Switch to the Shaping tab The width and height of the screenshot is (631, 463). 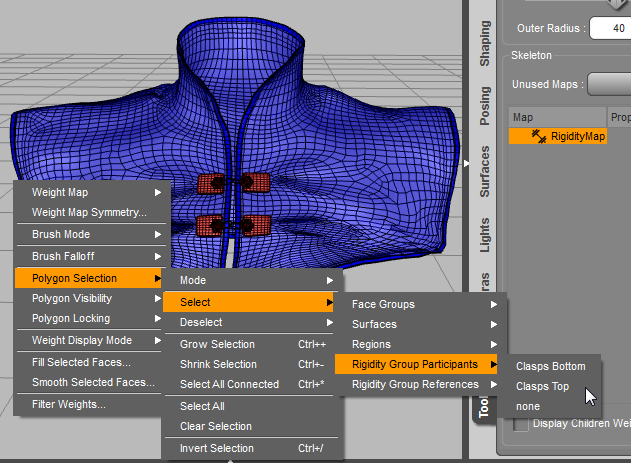point(485,44)
